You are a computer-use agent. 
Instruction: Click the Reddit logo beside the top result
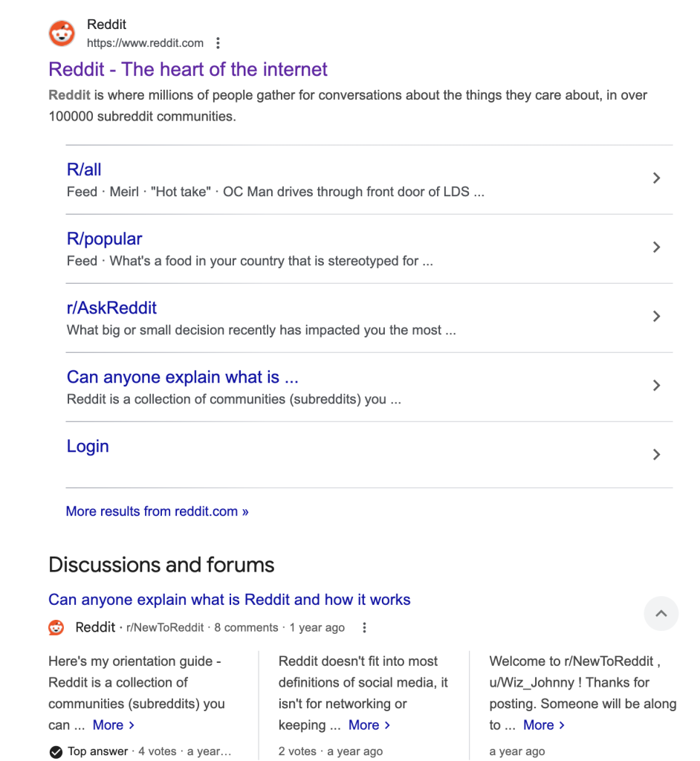click(62, 33)
